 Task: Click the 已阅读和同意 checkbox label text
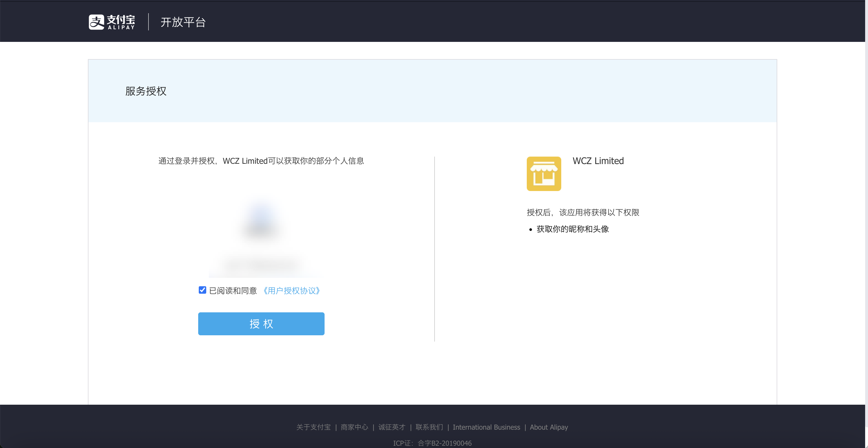(233, 291)
